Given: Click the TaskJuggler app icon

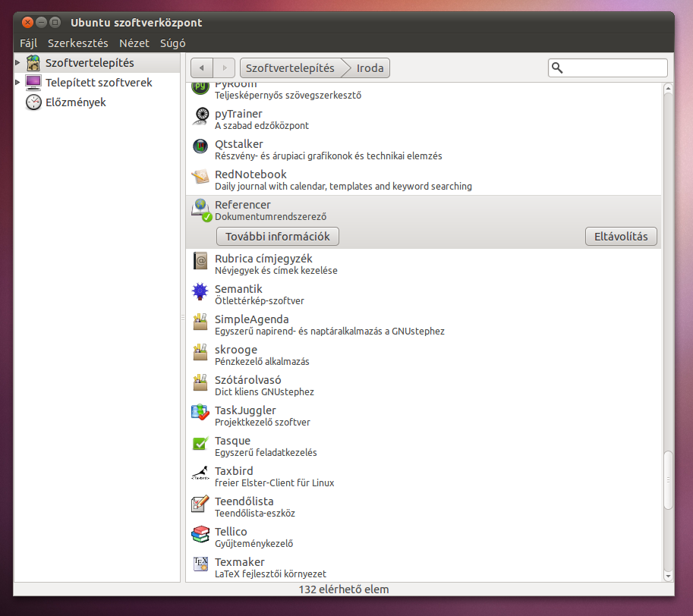Looking at the screenshot, I should pos(200,413).
